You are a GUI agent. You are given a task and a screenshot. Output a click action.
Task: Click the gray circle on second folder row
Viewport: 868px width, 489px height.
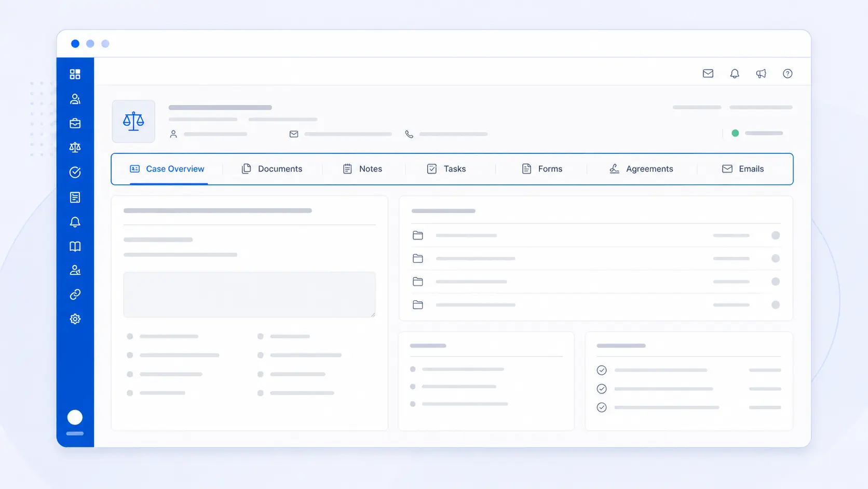(x=776, y=258)
